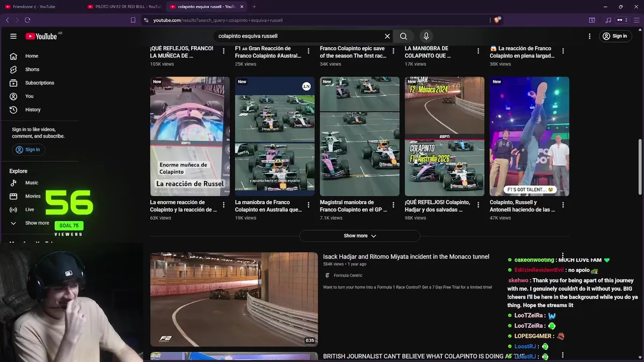
Task: Open History in the sidebar
Action: coord(33,110)
